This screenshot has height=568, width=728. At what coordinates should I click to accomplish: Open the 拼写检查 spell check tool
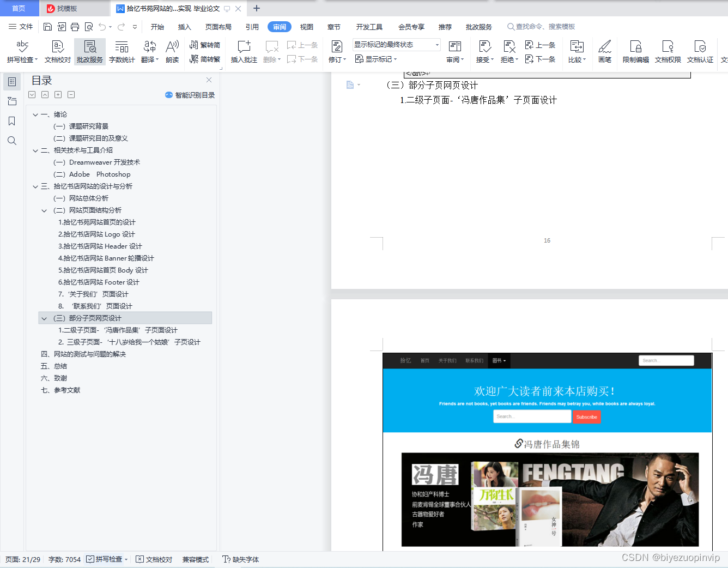(22, 52)
